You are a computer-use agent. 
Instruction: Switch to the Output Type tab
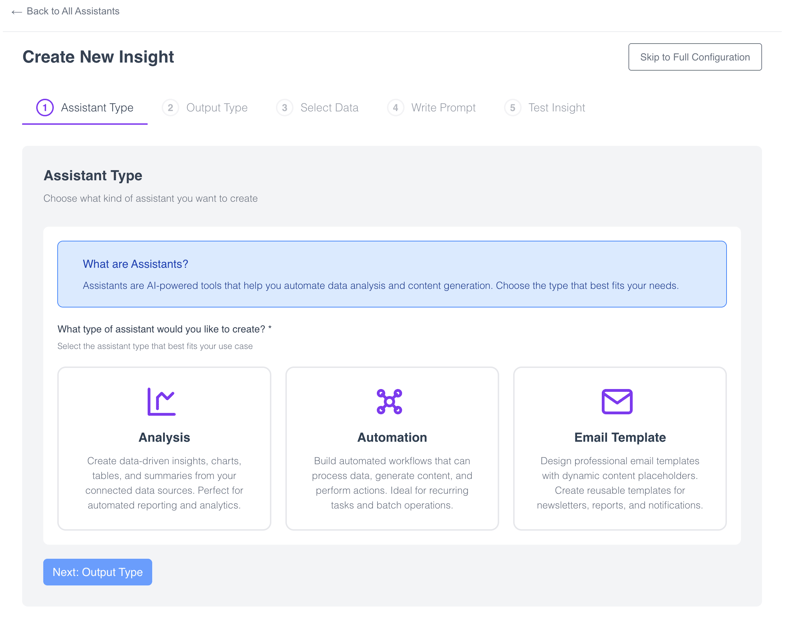(216, 108)
